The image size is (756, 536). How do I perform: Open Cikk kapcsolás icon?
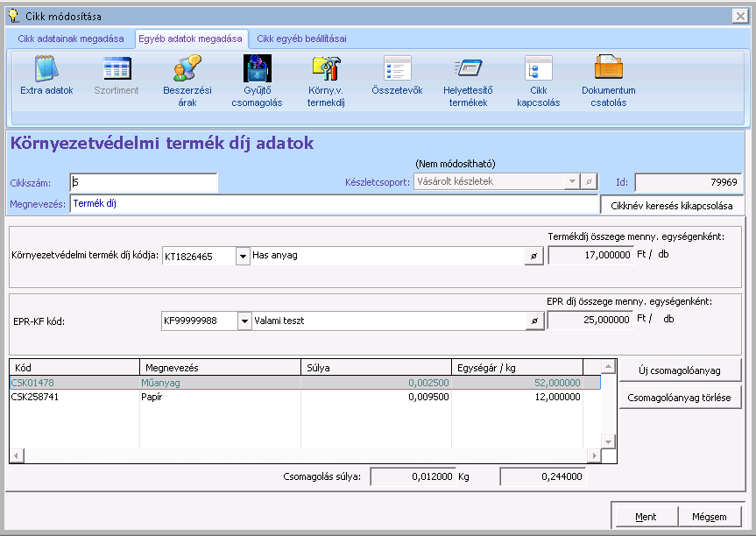click(x=539, y=68)
